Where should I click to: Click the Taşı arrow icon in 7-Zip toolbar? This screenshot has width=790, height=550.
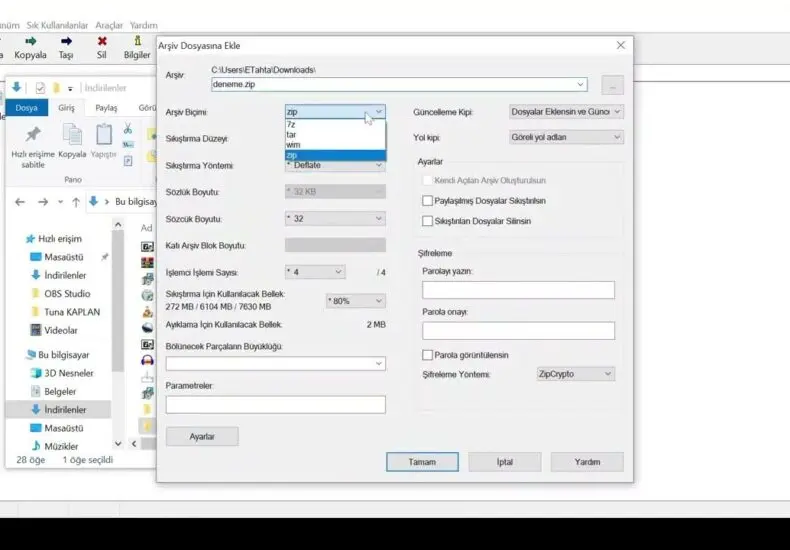[x=66, y=41]
